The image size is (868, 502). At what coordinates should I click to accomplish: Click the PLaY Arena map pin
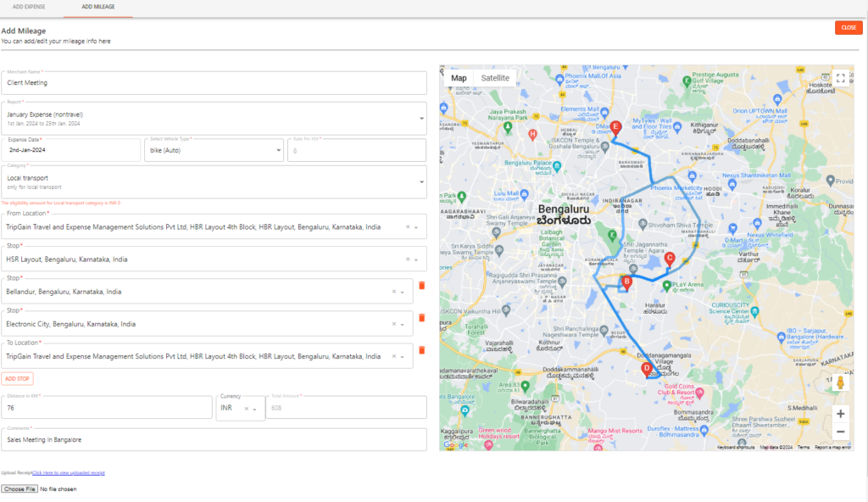tap(667, 286)
